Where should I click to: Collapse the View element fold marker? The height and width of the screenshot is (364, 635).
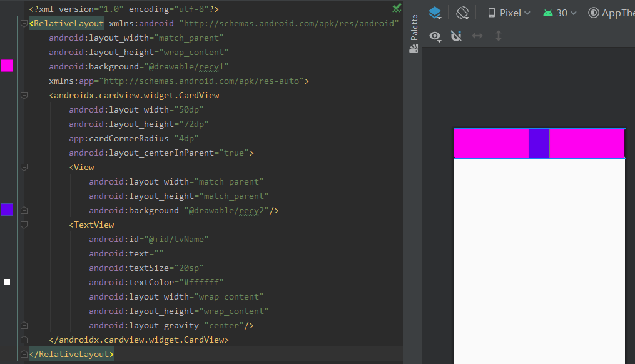tap(24, 167)
